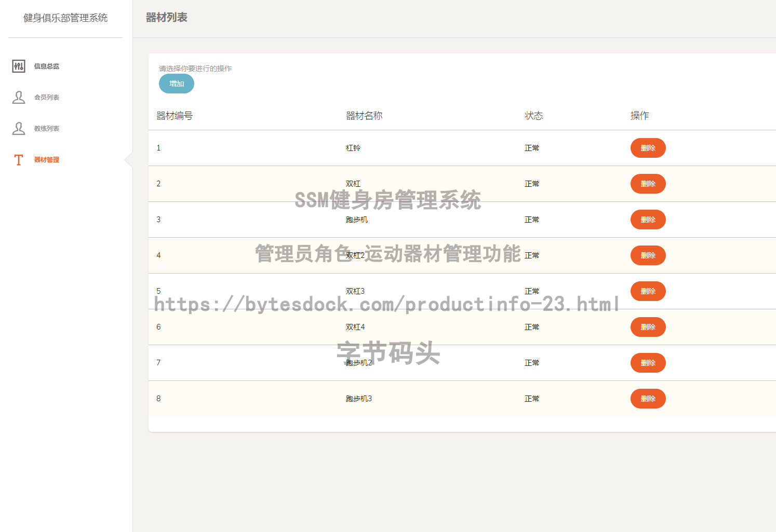This screenshot has width=776, height=532.
Task: Click the 状态 column header
Action: pos(533,116)
